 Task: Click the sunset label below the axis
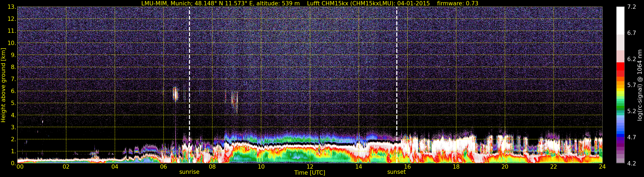396,172
